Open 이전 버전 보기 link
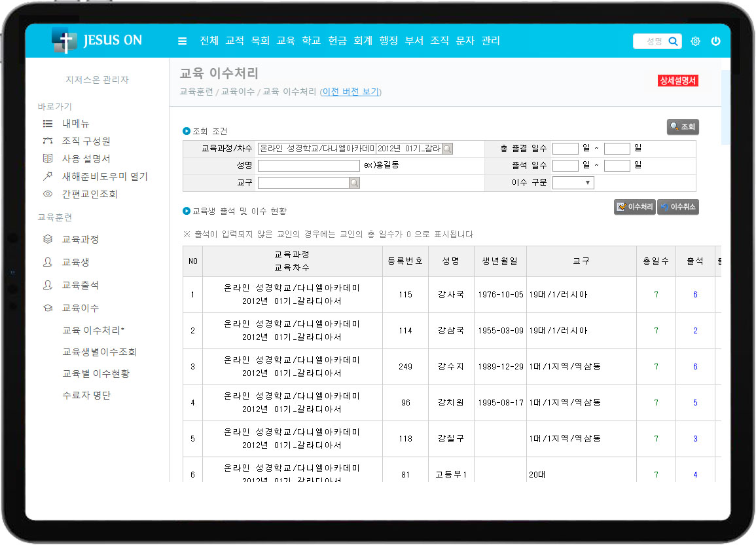This screenshot has width=756, height=545. click(350, 92)
